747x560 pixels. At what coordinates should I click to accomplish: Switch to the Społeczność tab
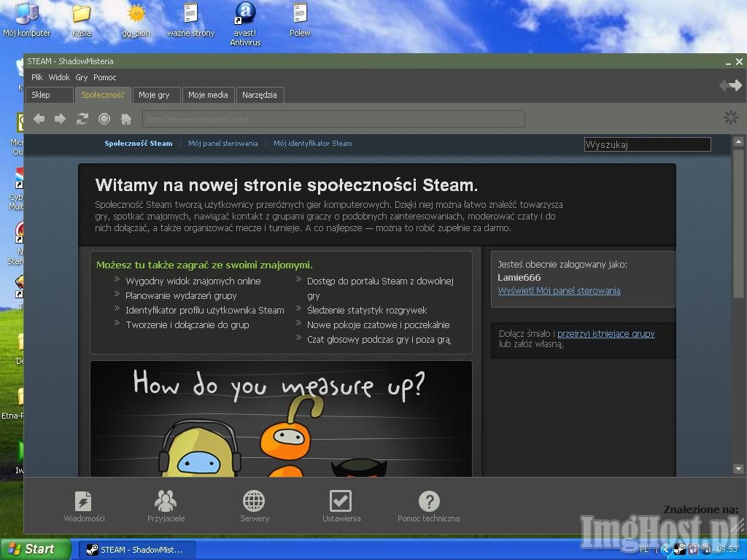[102, 95]
